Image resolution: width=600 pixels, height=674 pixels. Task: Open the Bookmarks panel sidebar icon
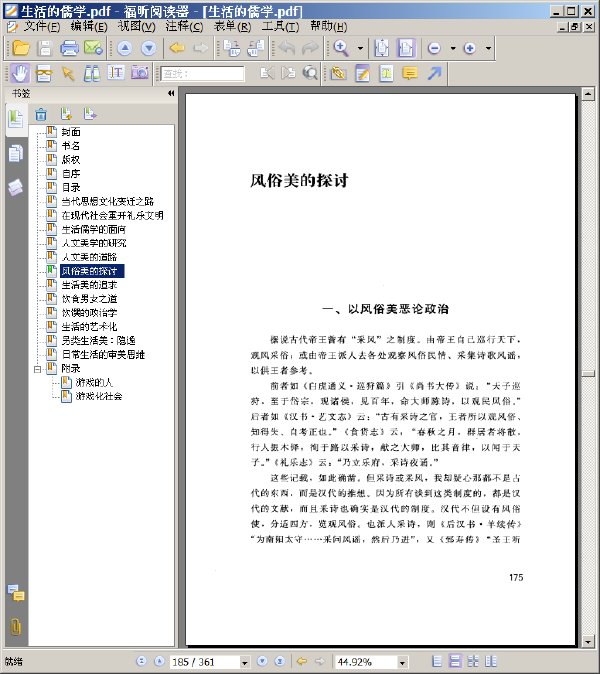coord(15,119)
